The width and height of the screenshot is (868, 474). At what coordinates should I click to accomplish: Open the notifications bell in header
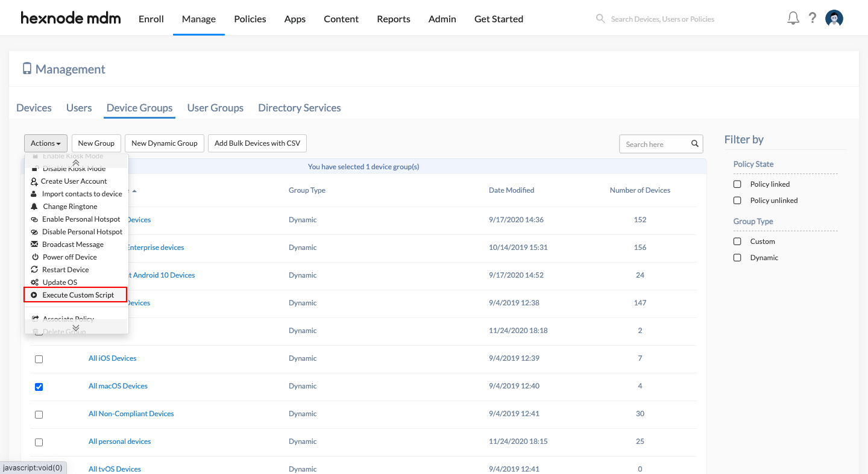[793, 18]
